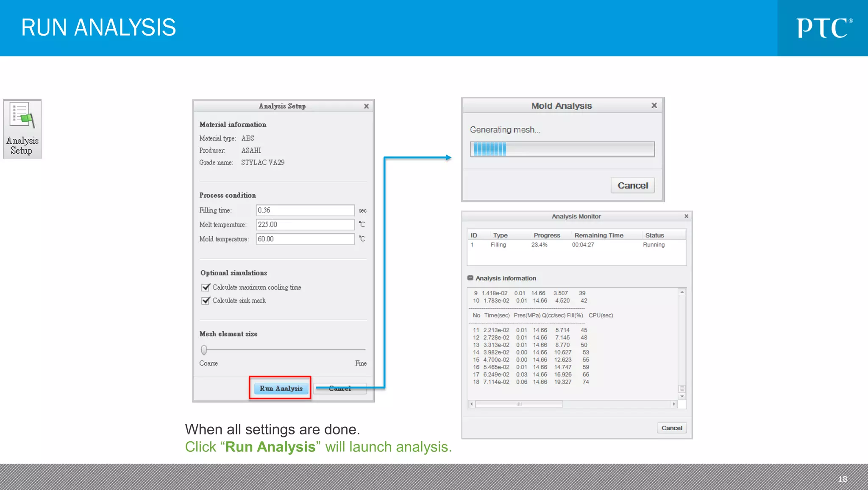Viewport: 868px width, 490px height.
Task: Click the Running status text
Action: tap(654, 245)
